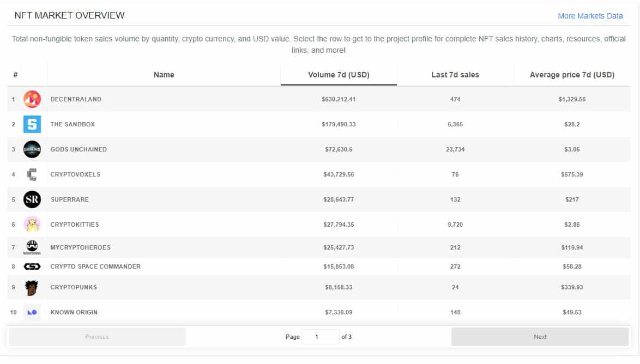Click CryptoKitties volume $27,794.35
Image resolution: width=640 pixels, height=364 pixels.
[339, 225]
